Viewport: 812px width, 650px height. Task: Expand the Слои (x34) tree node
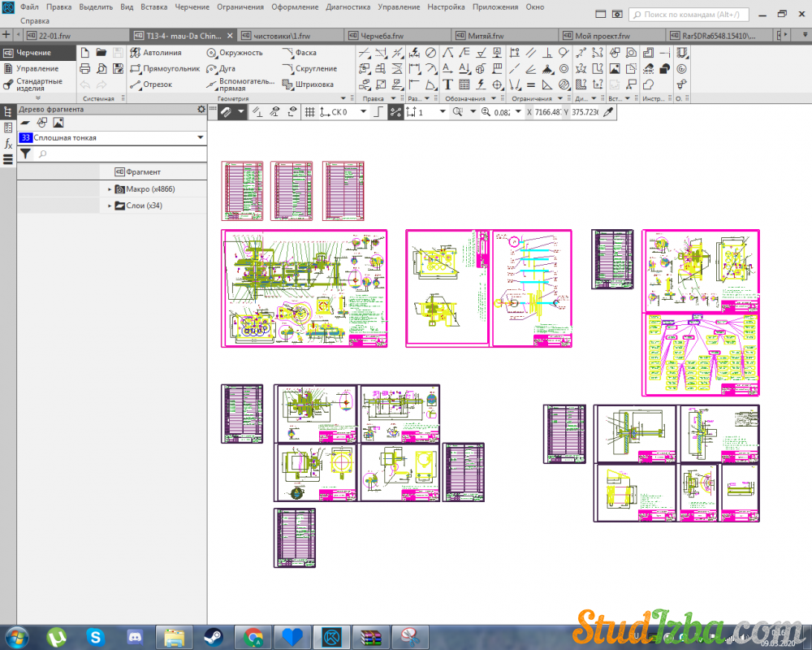point(110,206)
